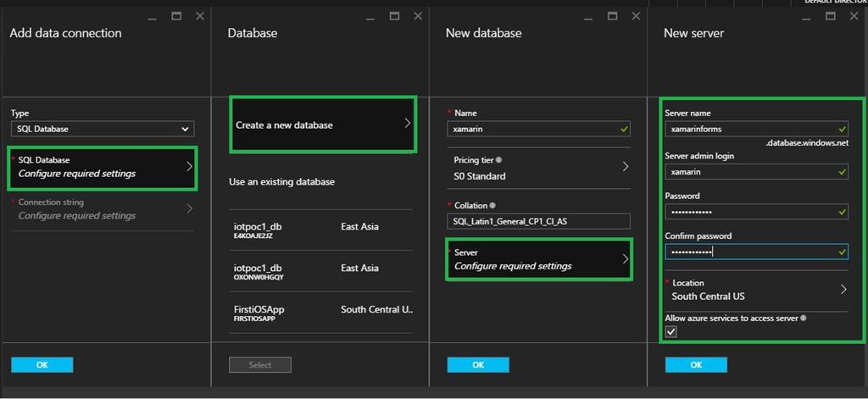
Task: Click info icon beside Collation label
Action: point(492,206)
